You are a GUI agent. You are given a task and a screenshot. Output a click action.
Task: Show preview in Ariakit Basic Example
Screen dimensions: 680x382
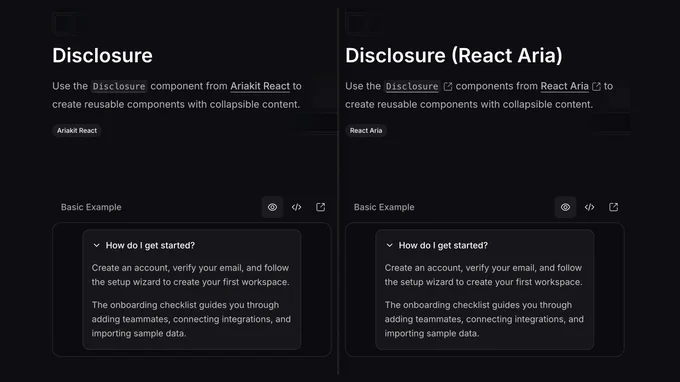pyautogui.click(x=272, y=207)
